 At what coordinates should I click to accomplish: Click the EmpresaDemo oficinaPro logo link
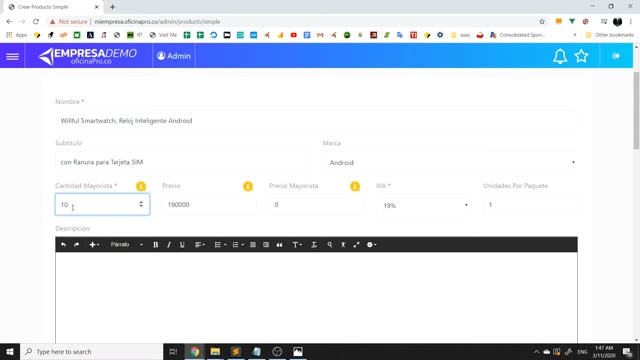coord(88,56)
